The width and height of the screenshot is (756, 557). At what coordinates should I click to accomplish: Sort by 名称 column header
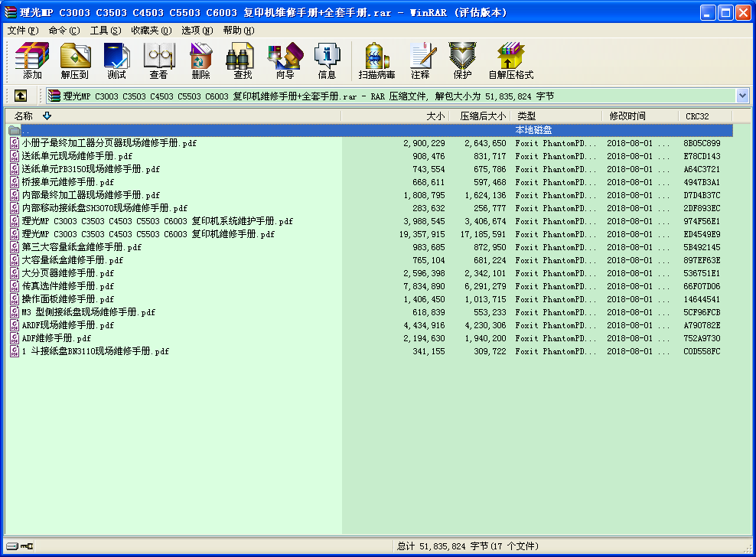tap(173, 116)
